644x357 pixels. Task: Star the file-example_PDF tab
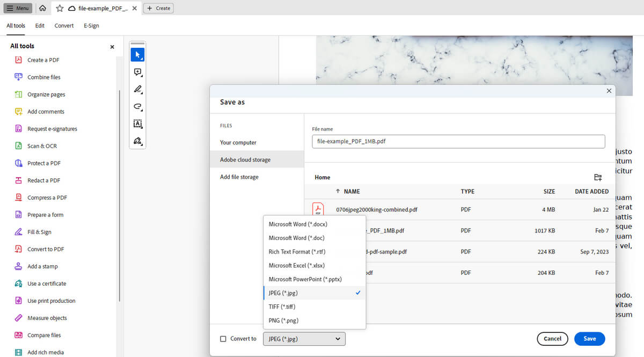coord(60,8)
